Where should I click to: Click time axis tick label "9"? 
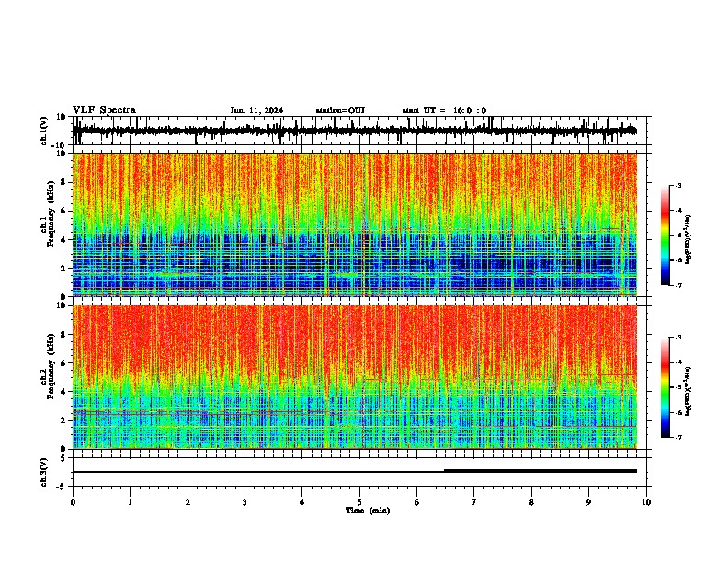point(588,502)
